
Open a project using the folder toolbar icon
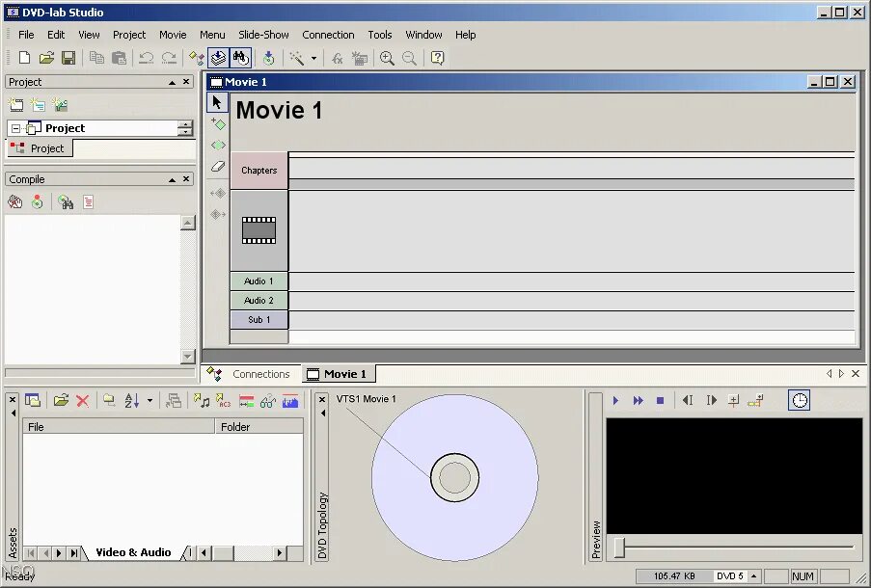(46, 58)
